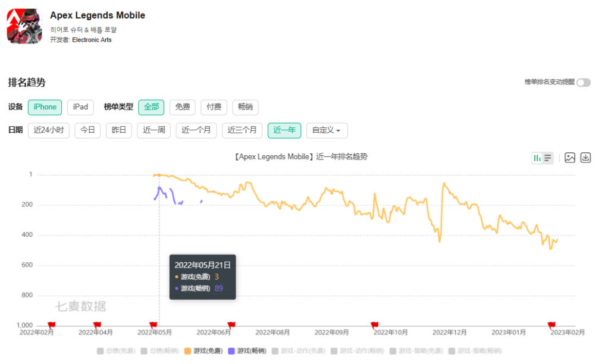Choose the 近三个月 date range
Screen dimensions: 599x364
coord(242,130)
